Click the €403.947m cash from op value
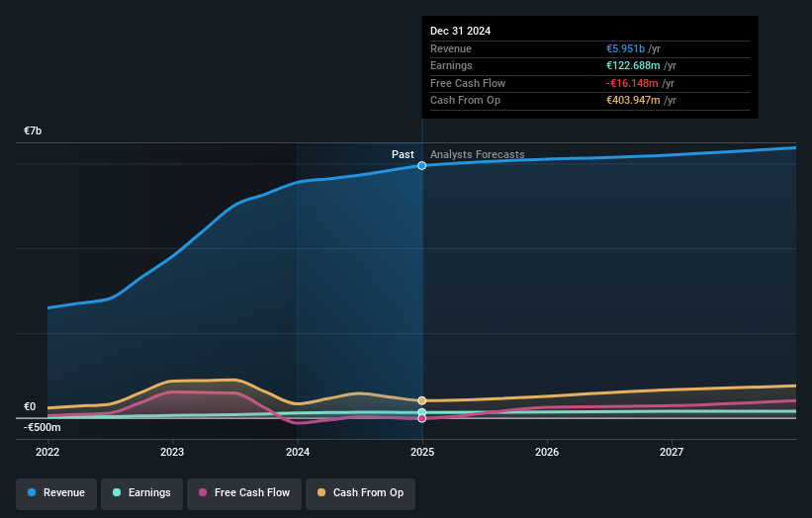Screen dimensions: 812x518 [x=633, y=101]
